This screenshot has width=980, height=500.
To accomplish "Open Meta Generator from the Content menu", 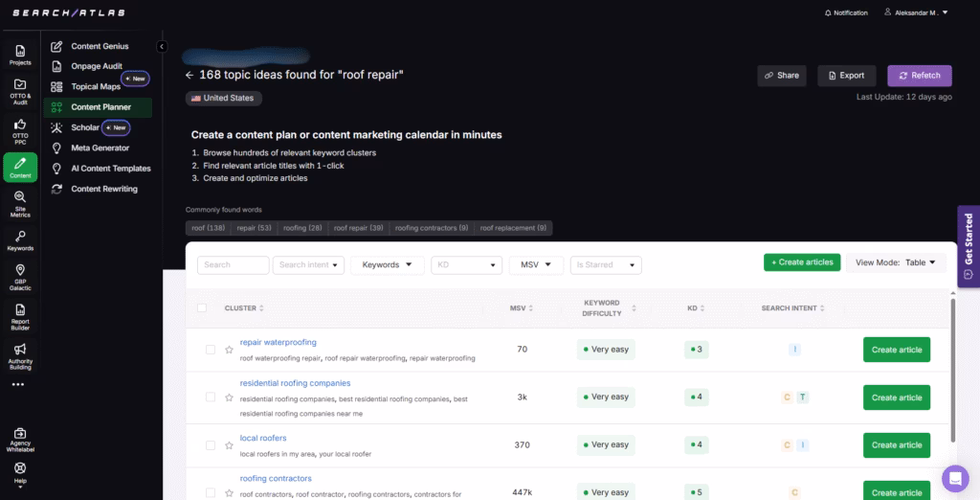I will click(x=100, y=148).
